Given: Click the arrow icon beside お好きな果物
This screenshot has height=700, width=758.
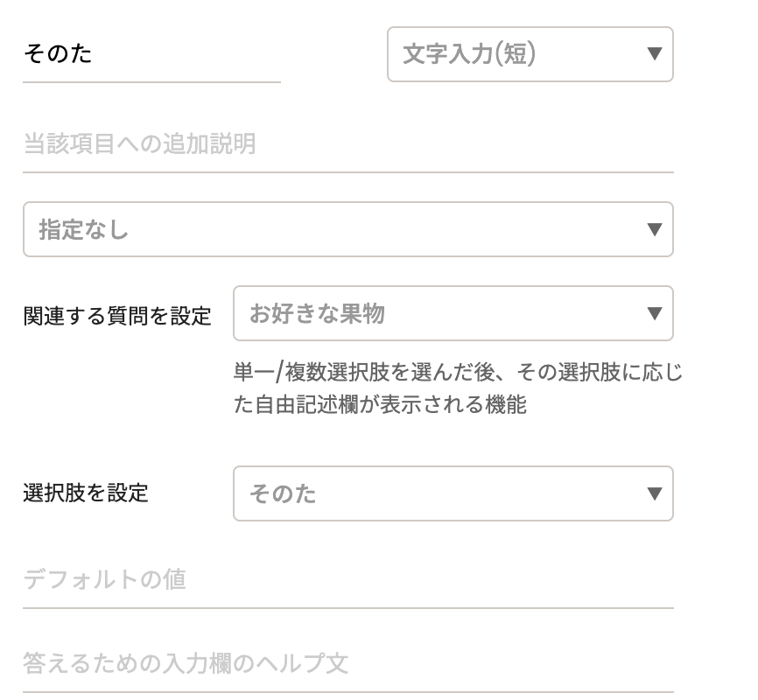Looking at the screenshot, I should 653,313.
